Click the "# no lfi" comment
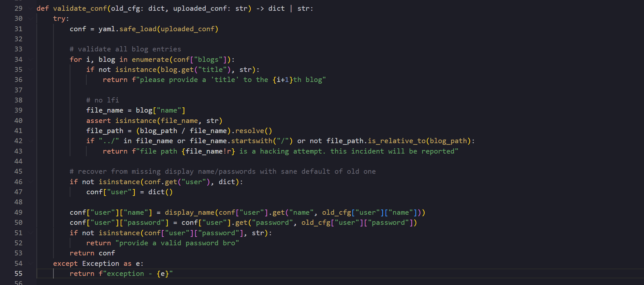This screenshot has height=285, width=644. point(102,100)
